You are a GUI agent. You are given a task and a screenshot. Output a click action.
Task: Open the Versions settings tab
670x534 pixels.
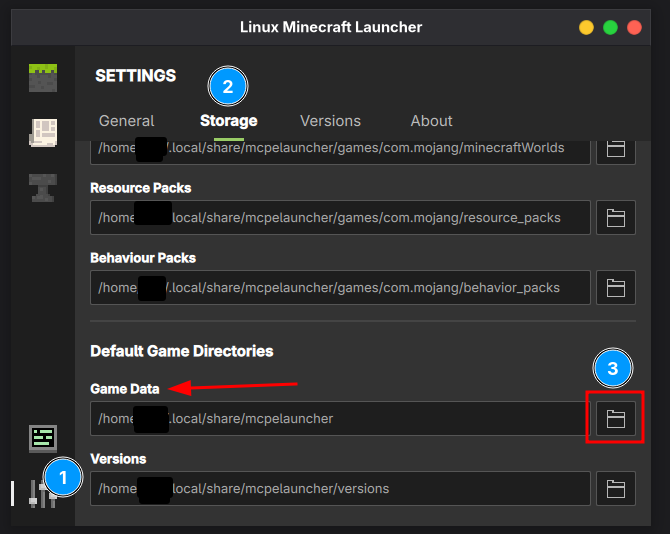click(330, 121)
